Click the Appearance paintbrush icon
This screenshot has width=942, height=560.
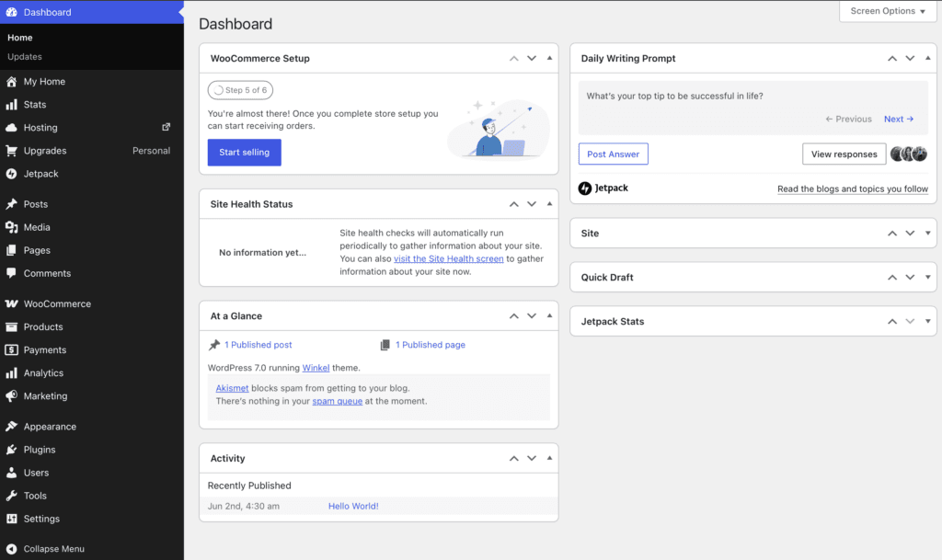pyautogui.click(x=11, y=427)
